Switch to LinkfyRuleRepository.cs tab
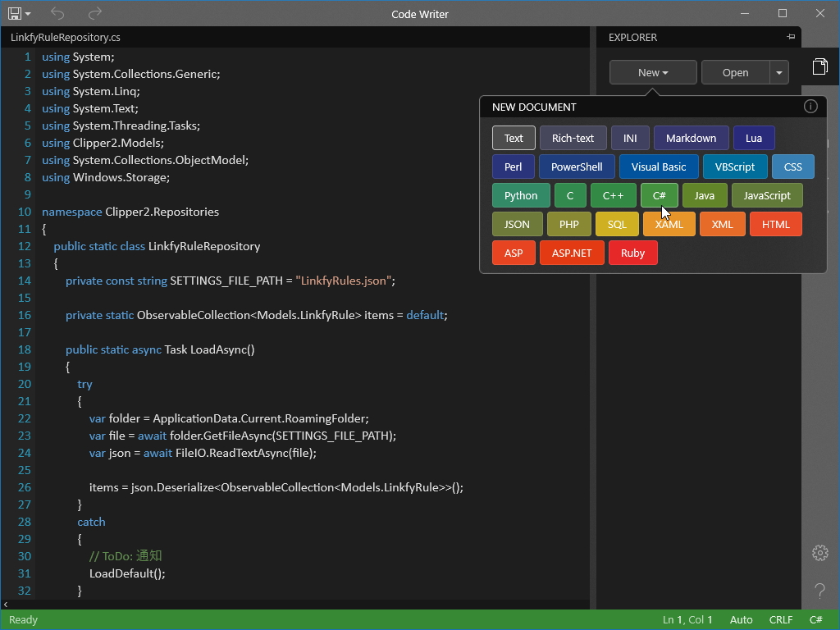The width and height of the screenshot is (840, 630). [x=66, y=38]
